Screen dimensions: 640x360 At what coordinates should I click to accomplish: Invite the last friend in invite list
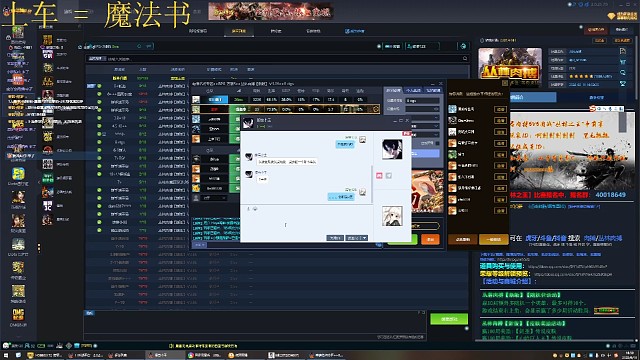click(x=500, y=211)
